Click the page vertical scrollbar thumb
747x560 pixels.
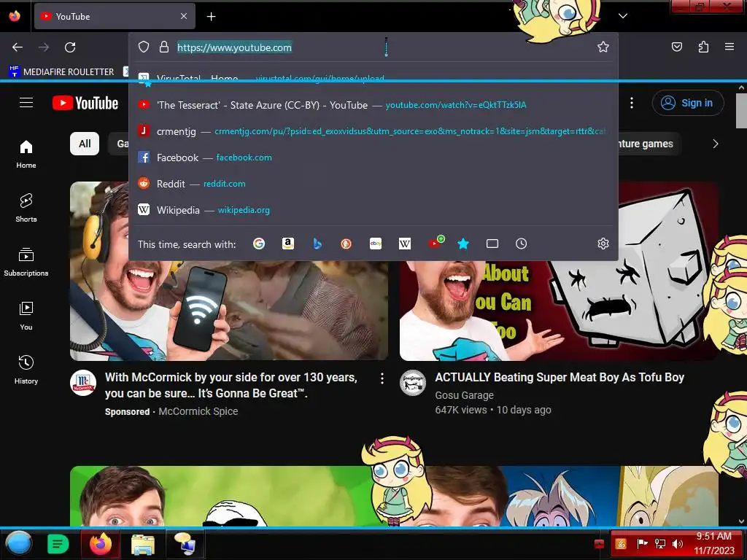click(741, 111)
